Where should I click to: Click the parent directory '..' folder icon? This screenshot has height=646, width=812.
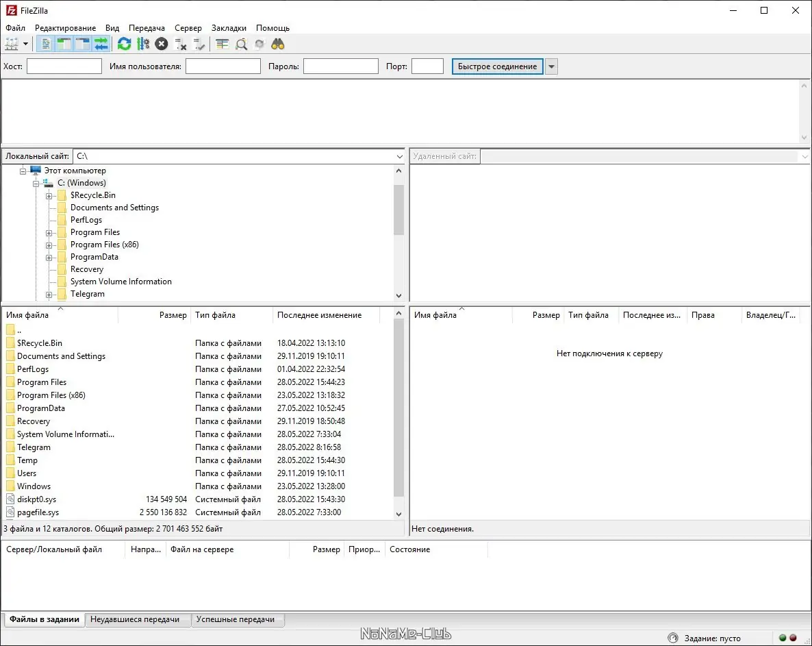10,330
